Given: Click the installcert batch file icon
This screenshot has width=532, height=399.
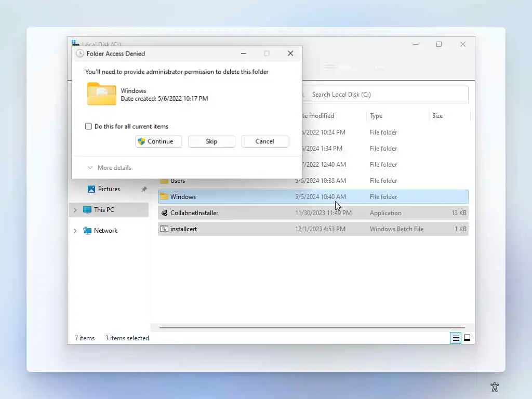Looking at the screenshot, I should click(164, 229).
